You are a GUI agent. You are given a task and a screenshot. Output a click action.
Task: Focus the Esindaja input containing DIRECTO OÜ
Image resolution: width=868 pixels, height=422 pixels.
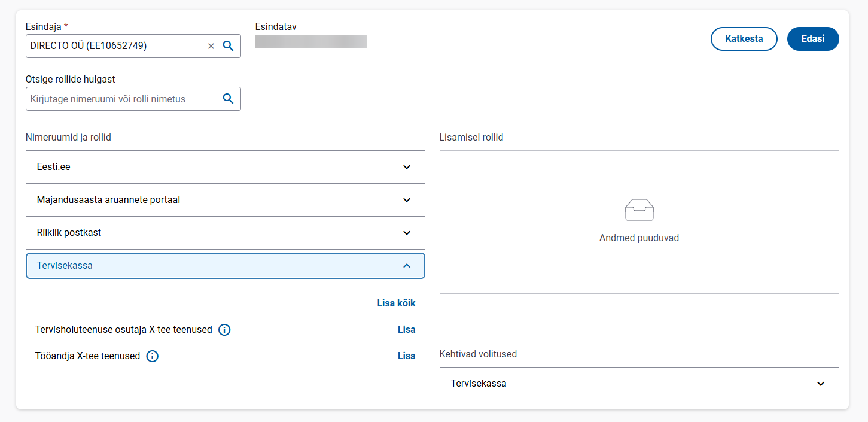[114, 46]
